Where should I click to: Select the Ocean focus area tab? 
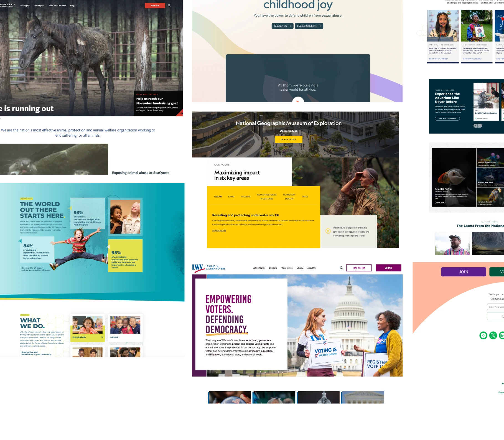click(x=218, y=197)
